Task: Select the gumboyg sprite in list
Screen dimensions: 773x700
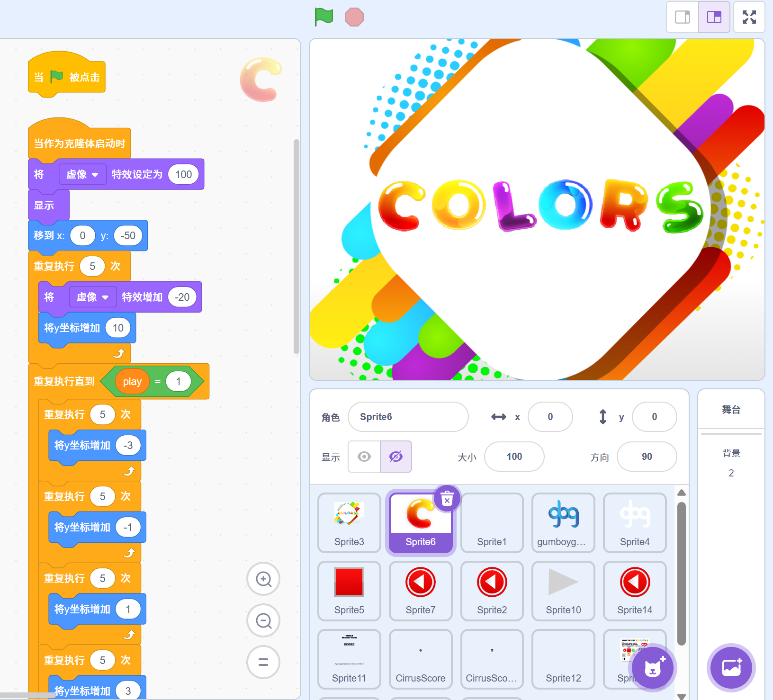Action: point(563,522)
